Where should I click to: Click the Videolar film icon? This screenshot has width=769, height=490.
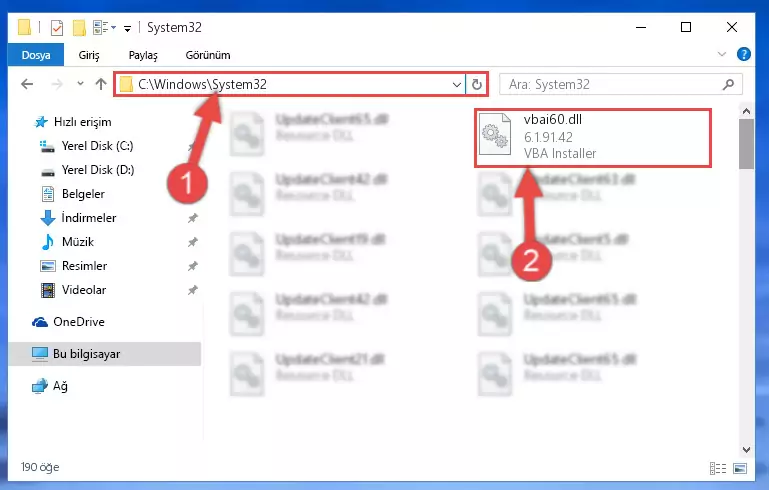48,290
